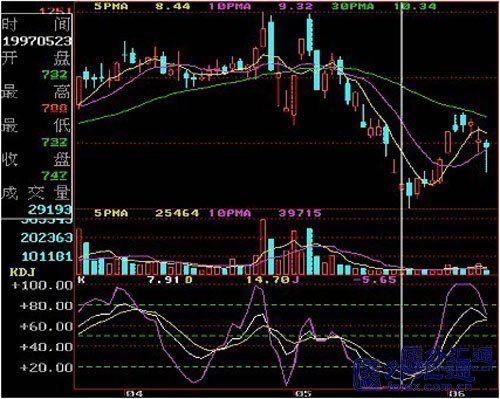Click the volume 5PMA 25464 label

click(x=147, y=213)
